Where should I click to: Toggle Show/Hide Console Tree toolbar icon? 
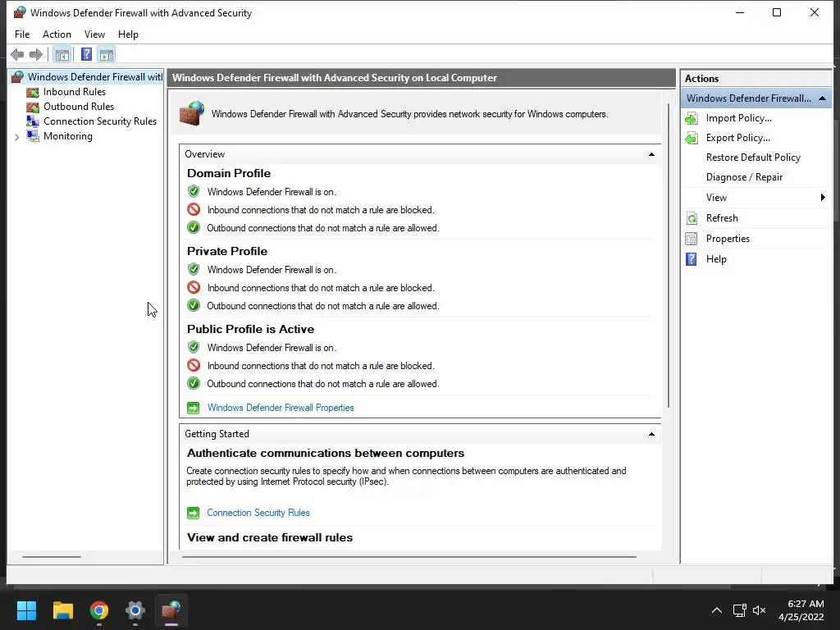62,54
